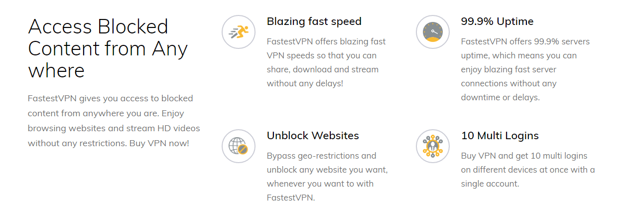The image size is (644, 223).
Task: Click the 'without any delays!' line
Action: [x=305, y=83]
